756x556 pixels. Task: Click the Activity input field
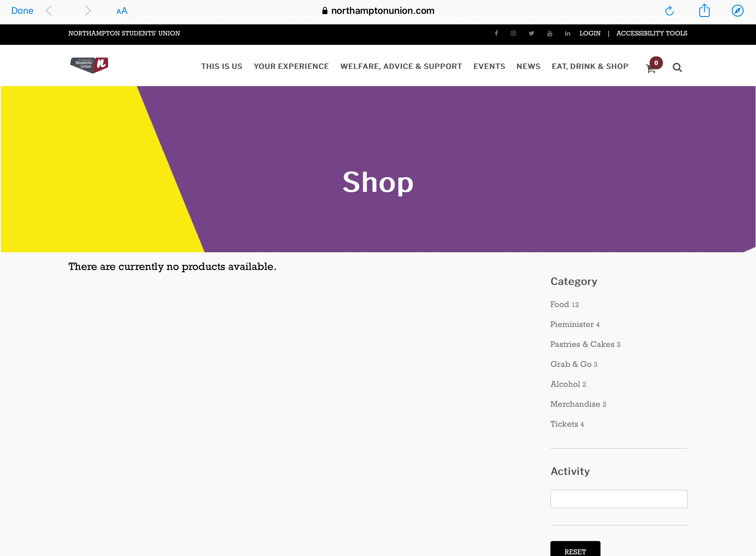(x=619, y=498)
